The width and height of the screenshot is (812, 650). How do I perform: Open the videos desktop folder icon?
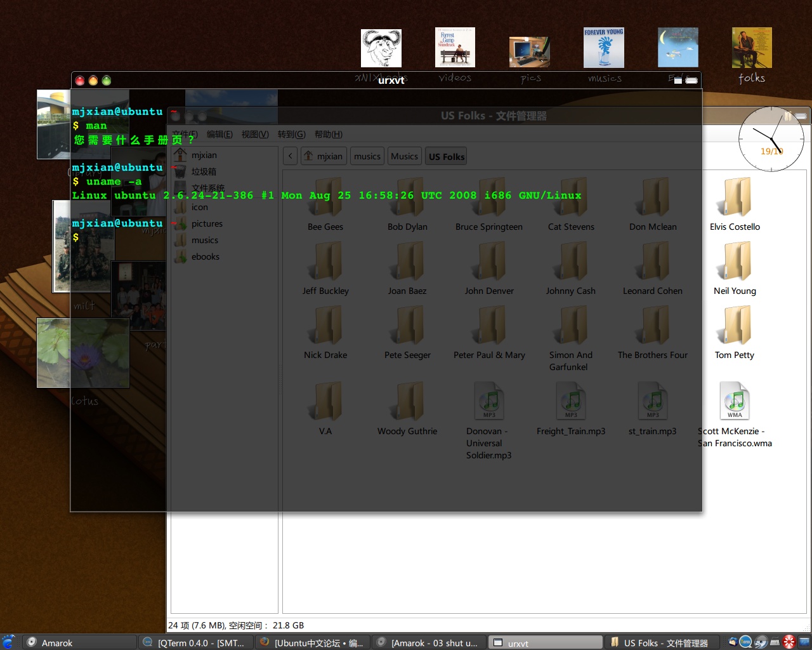455,48
